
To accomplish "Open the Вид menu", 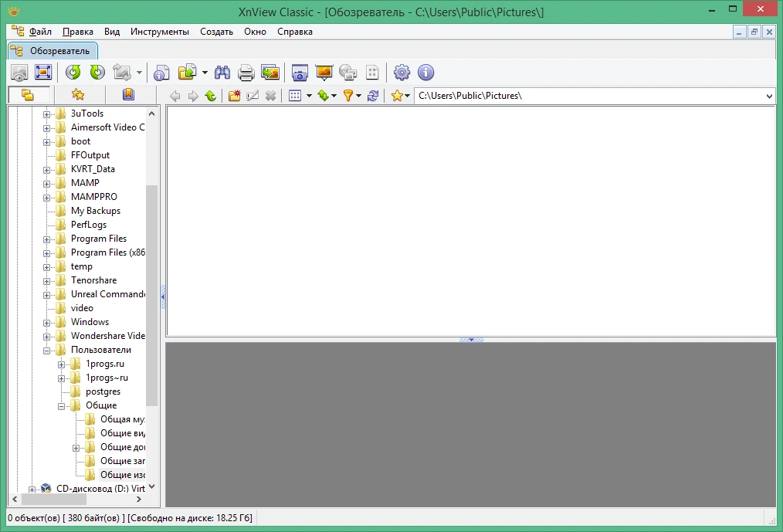I will pyautogui.click(x=112, y=32).
